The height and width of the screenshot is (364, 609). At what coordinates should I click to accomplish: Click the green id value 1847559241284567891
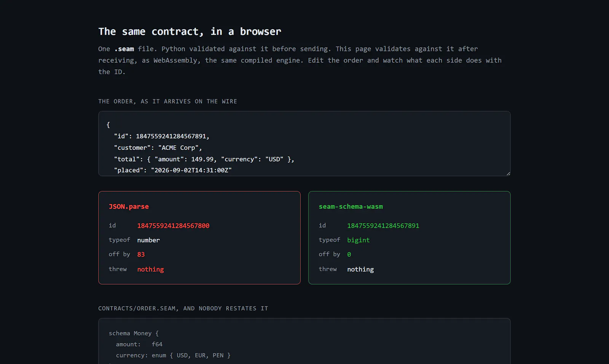tap(383, 226)
